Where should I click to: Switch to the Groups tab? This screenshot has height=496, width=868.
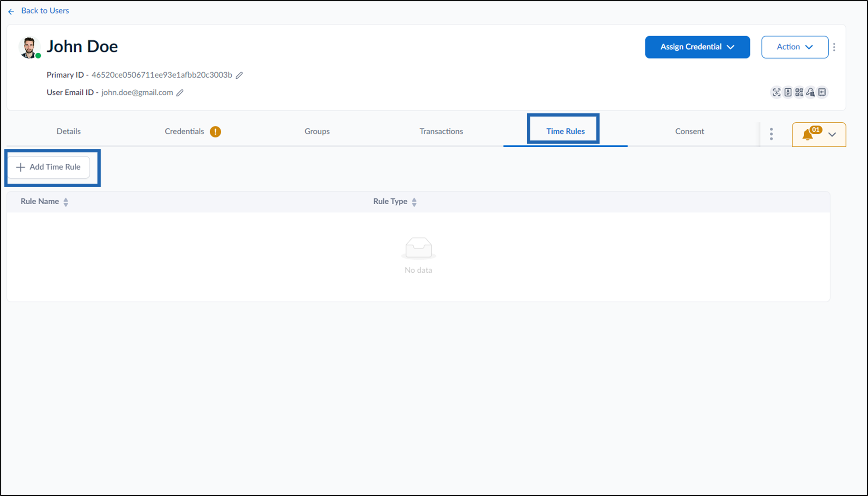[x=317, y=131]
